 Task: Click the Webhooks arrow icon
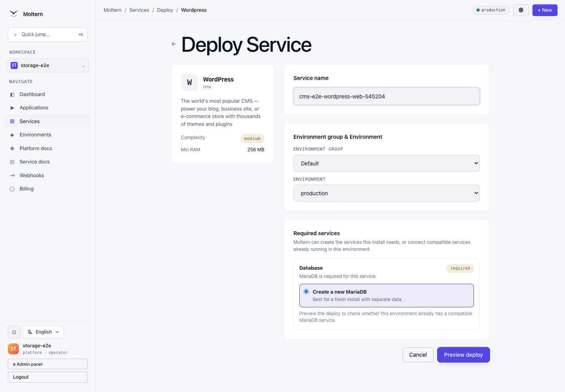pos(12,176)
